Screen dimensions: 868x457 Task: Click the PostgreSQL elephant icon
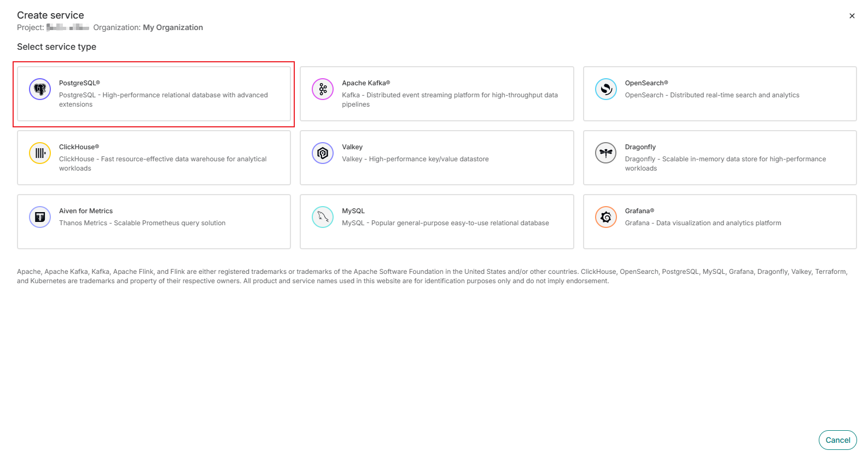click(40, 89)
